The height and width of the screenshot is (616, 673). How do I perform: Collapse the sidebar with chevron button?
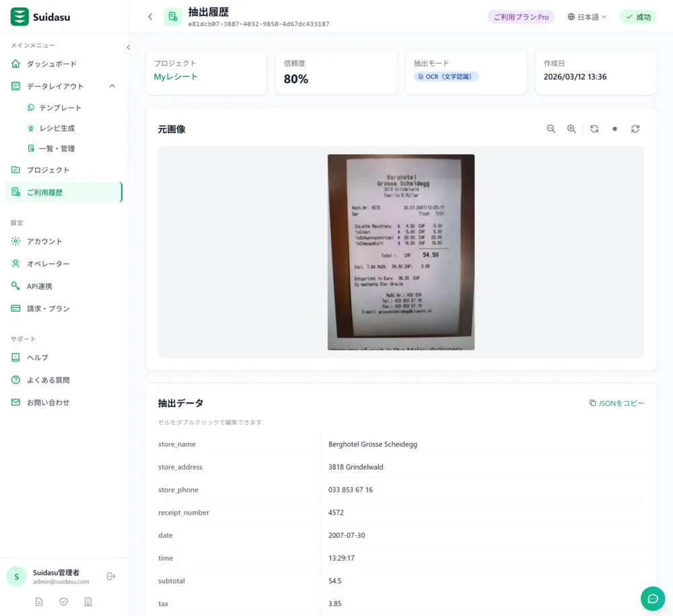129,47
